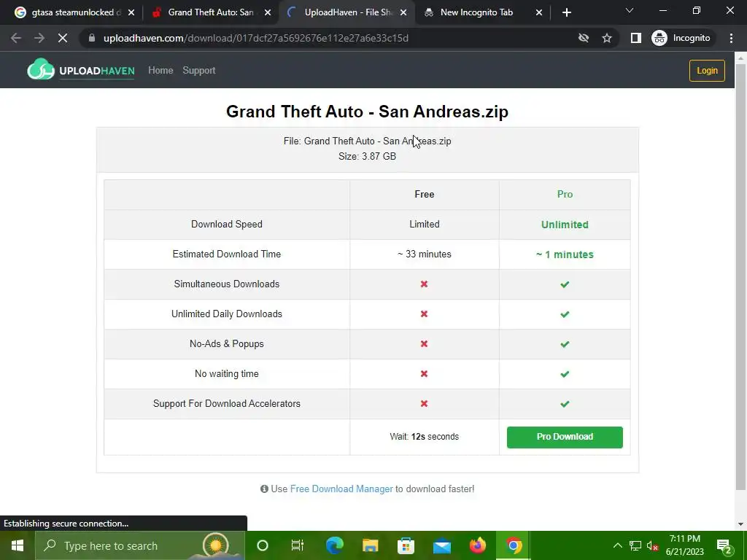This screenshot has width=747, height=560.
Task: Open Incognito profile menu
Action: click(x=681, y=38)
